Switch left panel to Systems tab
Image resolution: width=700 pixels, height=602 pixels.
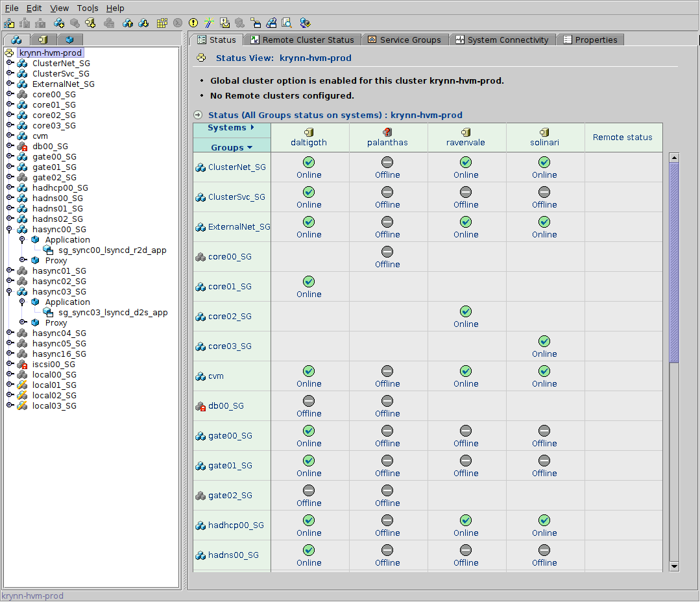click(43, 40)
